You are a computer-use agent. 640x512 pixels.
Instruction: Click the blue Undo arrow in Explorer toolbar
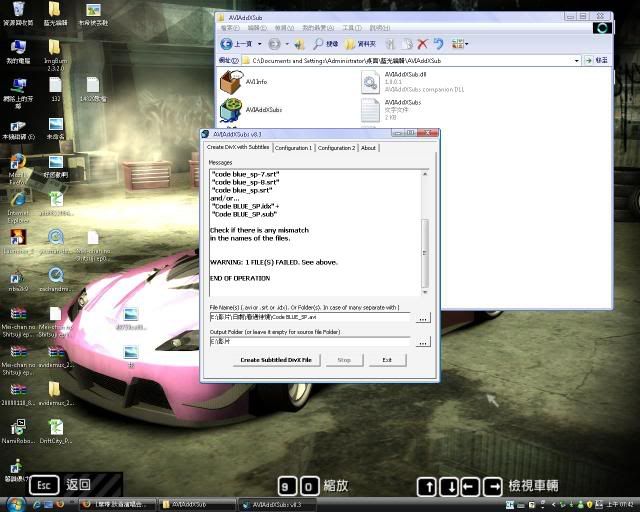point(438,44)
